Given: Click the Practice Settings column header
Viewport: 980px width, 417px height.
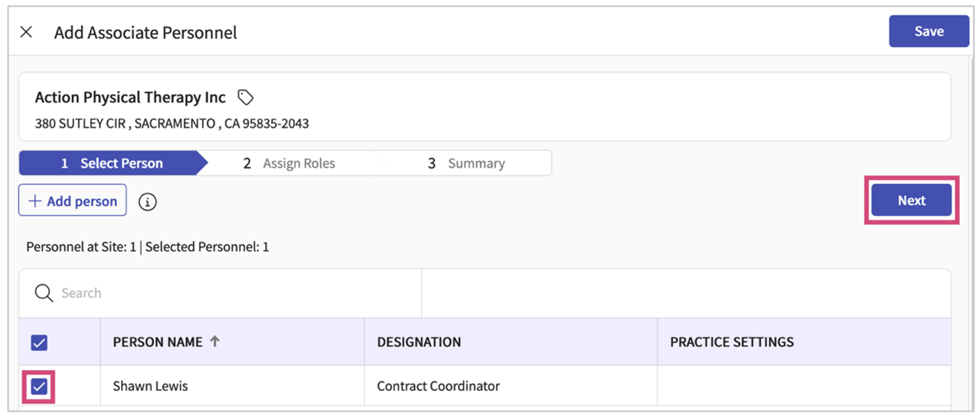Looking at the screenshot, I should pos(732,342).
